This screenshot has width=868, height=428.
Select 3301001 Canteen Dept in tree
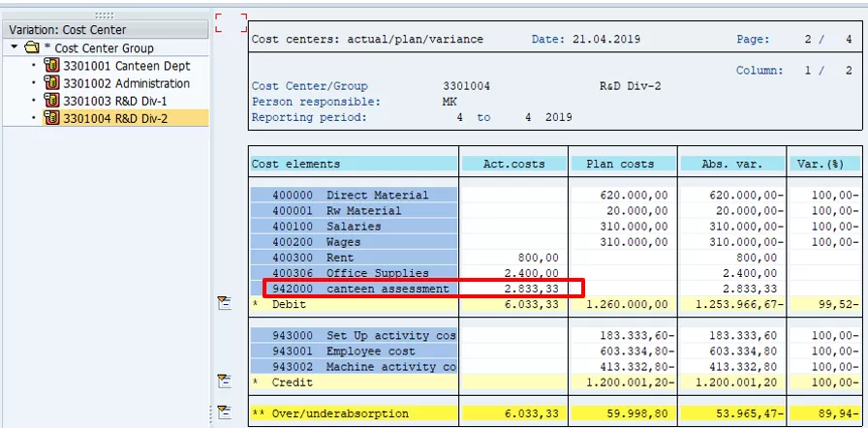[127, 66]
